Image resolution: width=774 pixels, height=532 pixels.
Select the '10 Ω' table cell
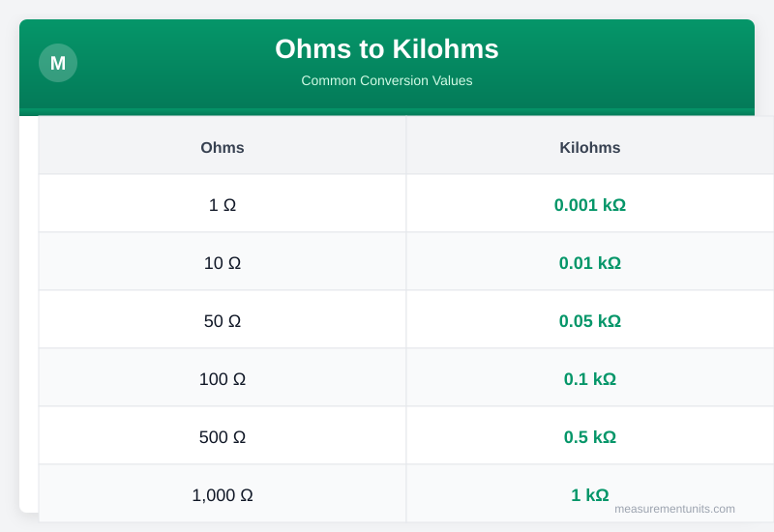click(223, 261)
